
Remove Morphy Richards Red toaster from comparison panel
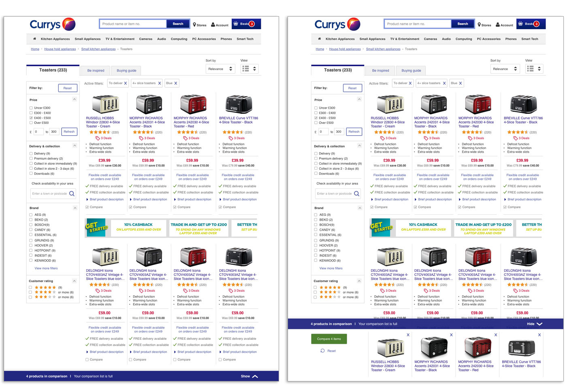pos(495,335)
